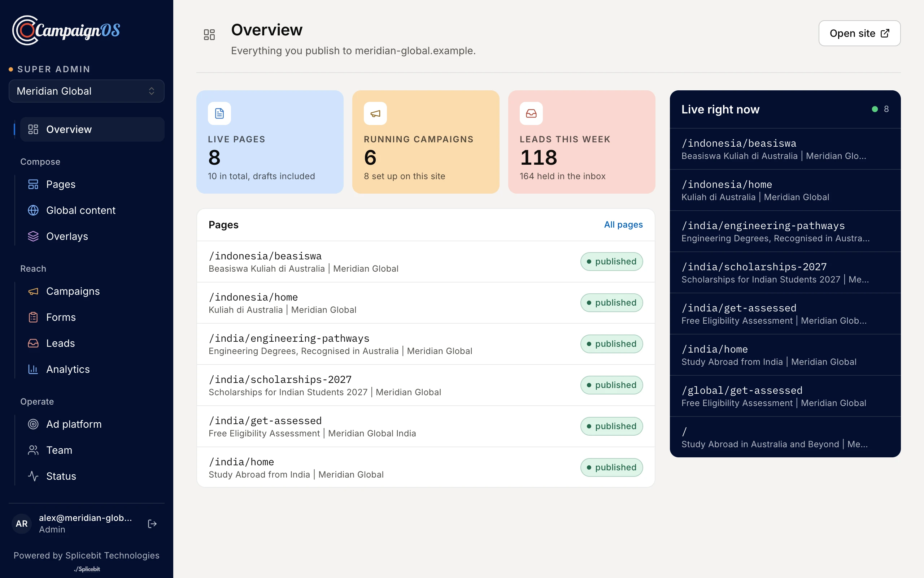The image size is (924, 578).
Task: Click the Status activity pulse icon
Action: 33,476
